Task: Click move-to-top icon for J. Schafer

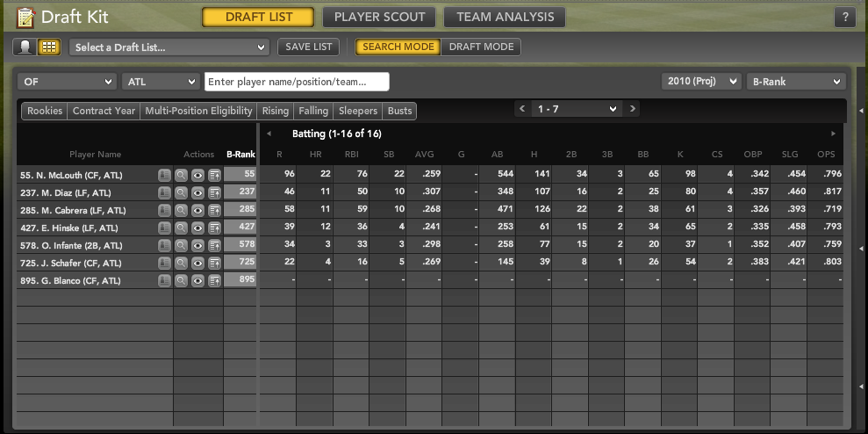Action: click(x=214, y=263)
